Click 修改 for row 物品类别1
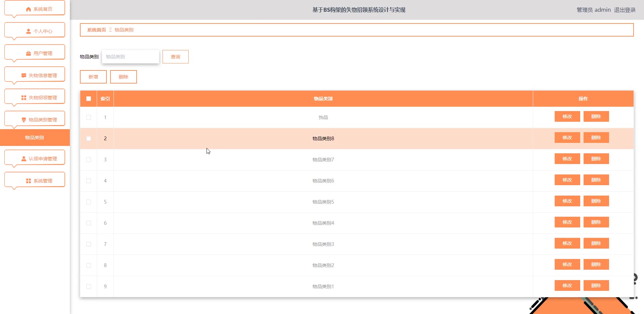 [567, 285]
